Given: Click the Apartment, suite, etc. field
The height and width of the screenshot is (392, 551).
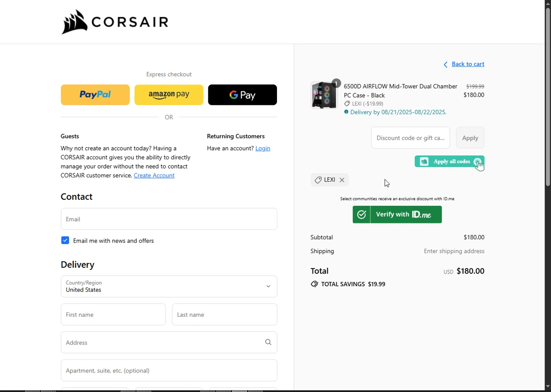Looking at the screenshot, I should tap(169, 370).
